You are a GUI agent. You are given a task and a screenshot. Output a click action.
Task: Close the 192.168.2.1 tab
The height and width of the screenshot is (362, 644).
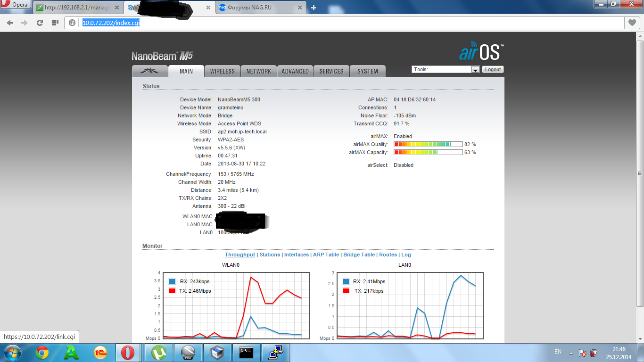(x=118, y=8)
